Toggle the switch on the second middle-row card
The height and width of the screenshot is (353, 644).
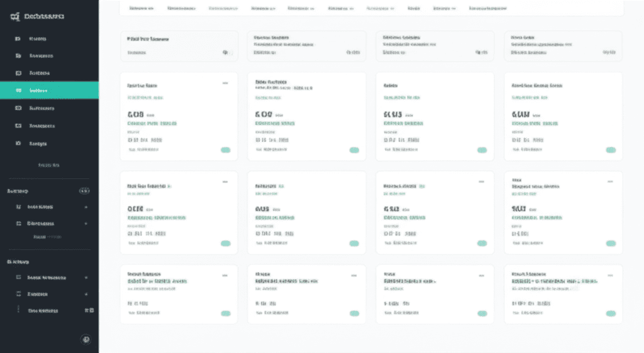point(354,243)
